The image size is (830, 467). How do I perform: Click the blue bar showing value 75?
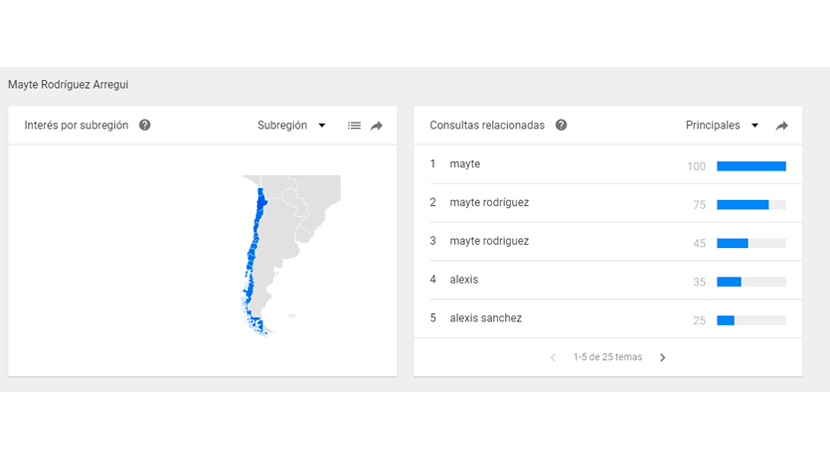[742, 204]
